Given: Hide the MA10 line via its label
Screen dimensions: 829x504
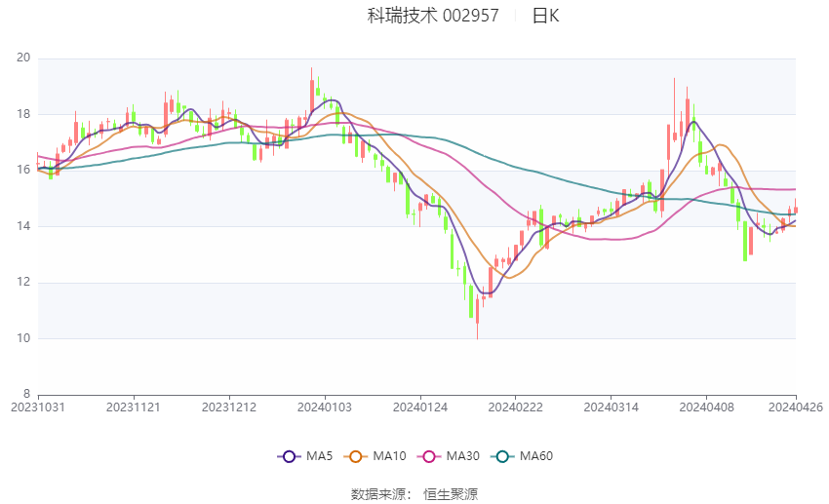Looking at the screenshot, I should [389, 456].
